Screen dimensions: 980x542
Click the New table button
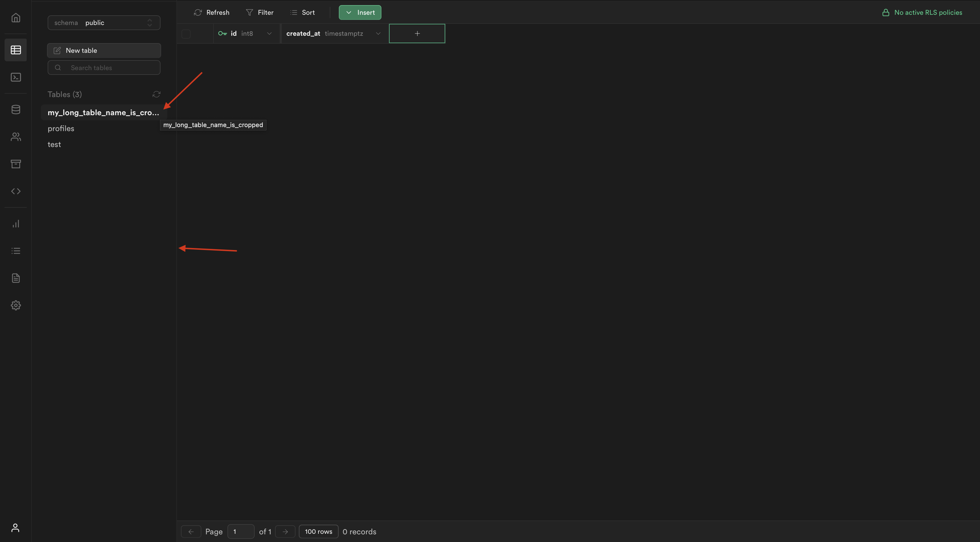tap(104, 50)
